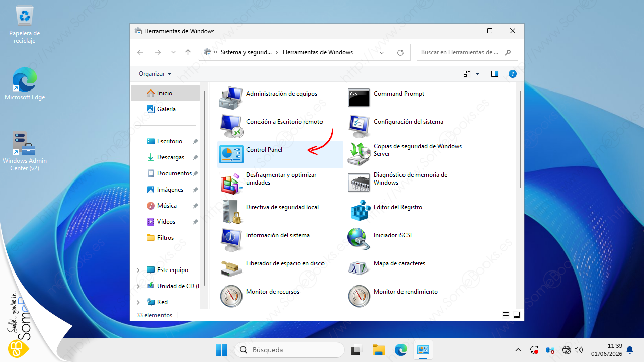644x362 pixels.
Task: Open Galería in the navigation pane
Action: click(165, 109)
